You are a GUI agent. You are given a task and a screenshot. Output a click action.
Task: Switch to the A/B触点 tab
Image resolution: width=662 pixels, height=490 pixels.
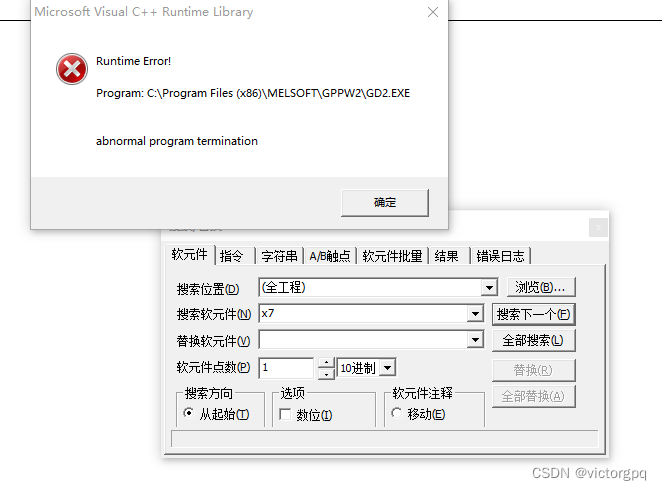pos(330,256)
